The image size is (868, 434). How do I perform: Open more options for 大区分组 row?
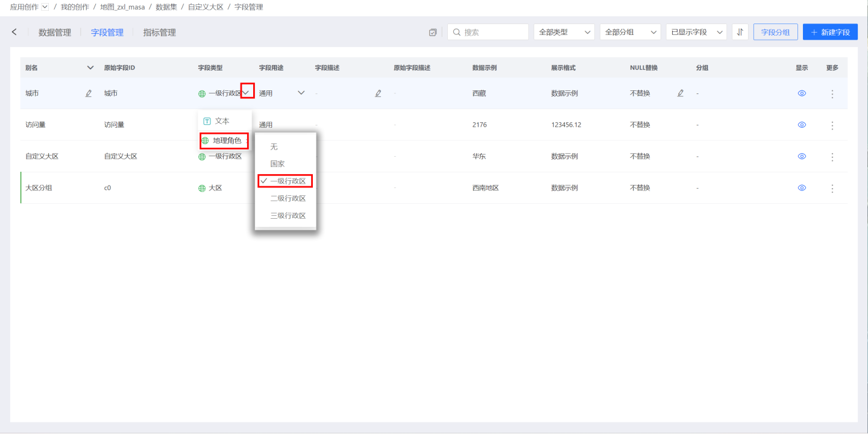click(x=832, y=188)
